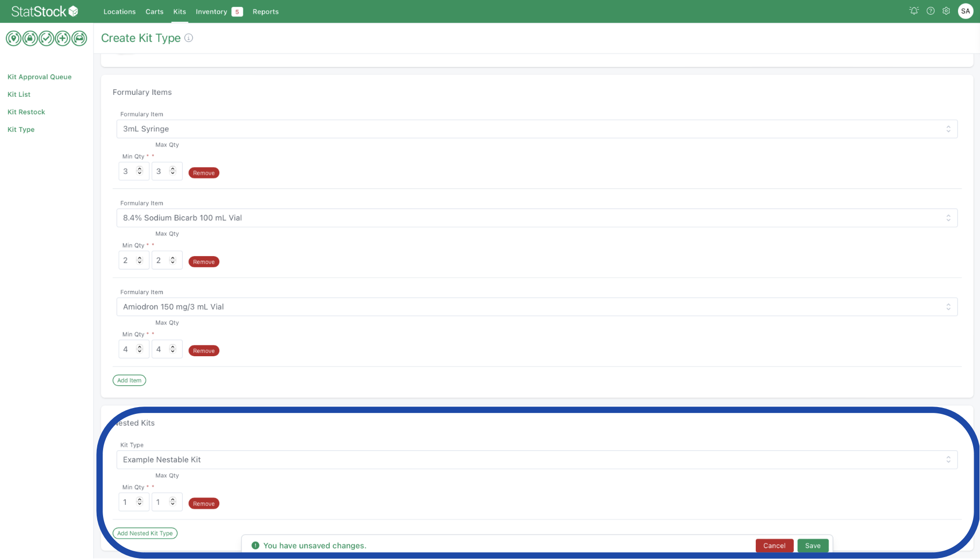Click the Max Qty stepper for 3mL Syringe
Screen dimensions: 980x560
pos(172,171)
